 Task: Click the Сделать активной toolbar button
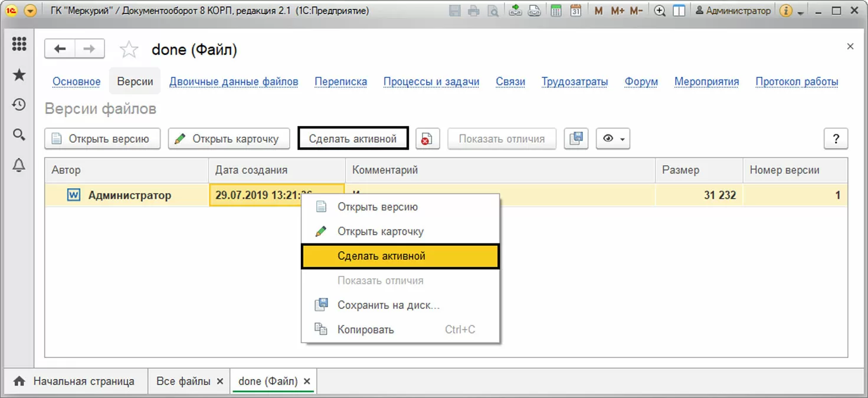pyautogui.click(x=353, y=139)
